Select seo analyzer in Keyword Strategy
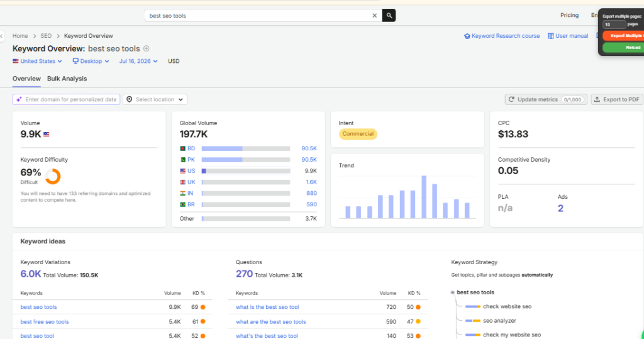Image resolution: width=644 pixels, height=339 pixels. click(x=499, y=321)
